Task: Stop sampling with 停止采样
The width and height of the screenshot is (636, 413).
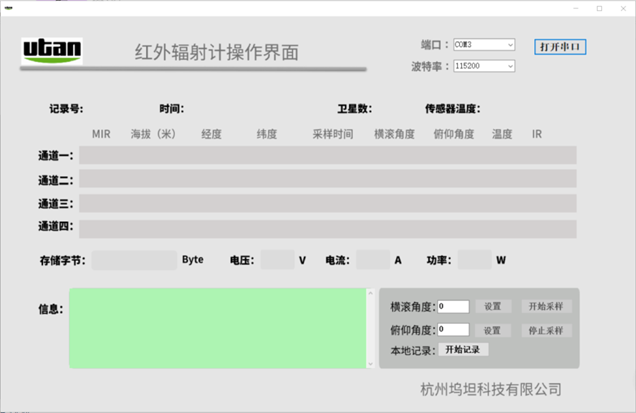Action: click(x=546, y=330)
